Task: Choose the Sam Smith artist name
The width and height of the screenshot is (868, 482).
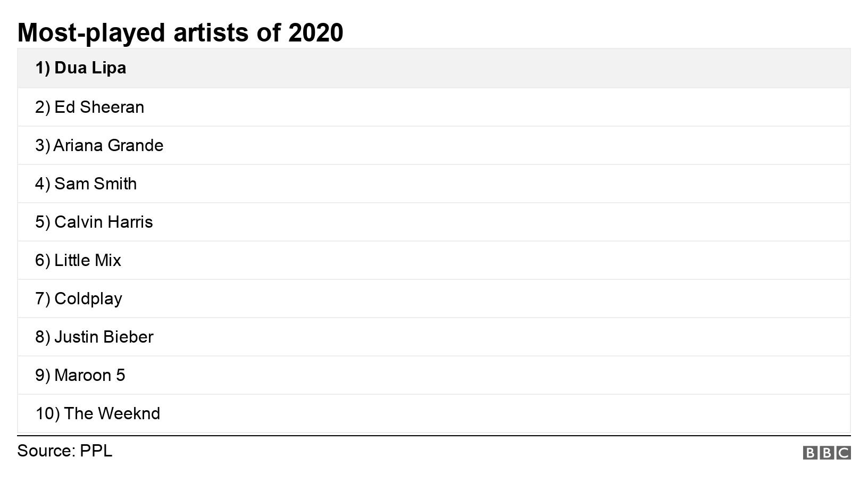Action: pos(95,184)
